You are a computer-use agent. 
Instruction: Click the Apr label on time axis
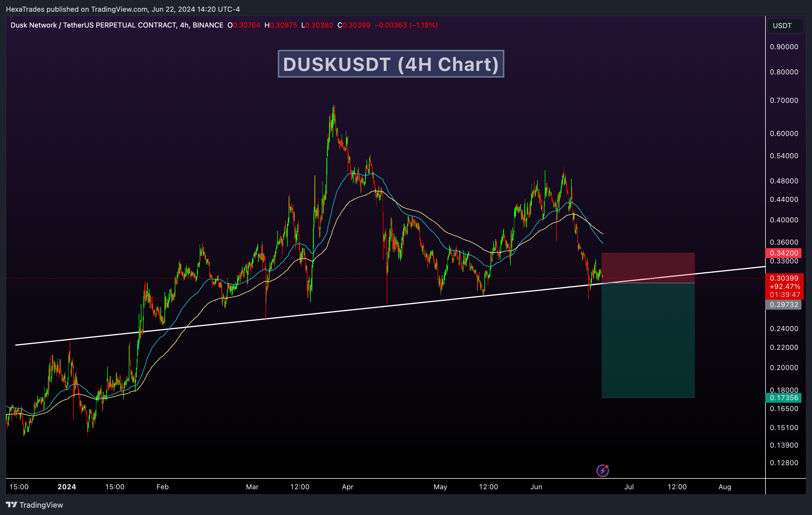click(x=348, y=487)
